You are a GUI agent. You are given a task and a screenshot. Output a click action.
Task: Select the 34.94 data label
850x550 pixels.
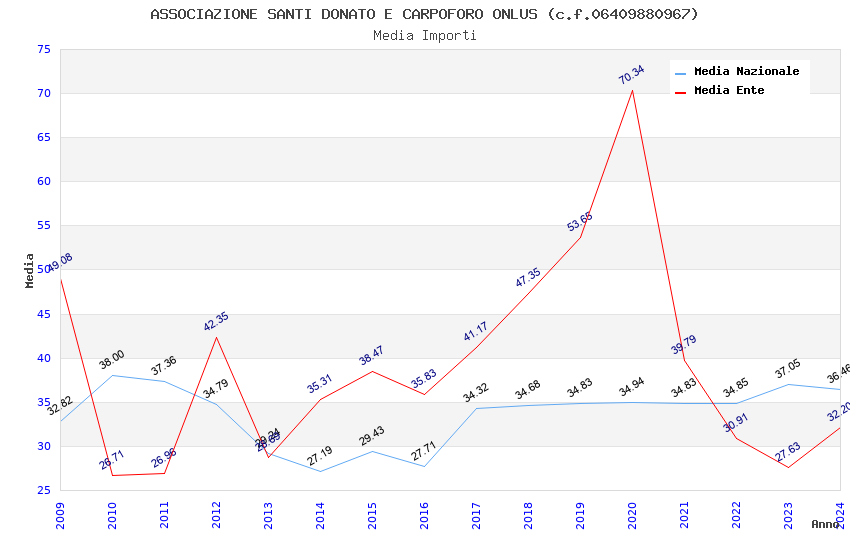tap(632, 386)
